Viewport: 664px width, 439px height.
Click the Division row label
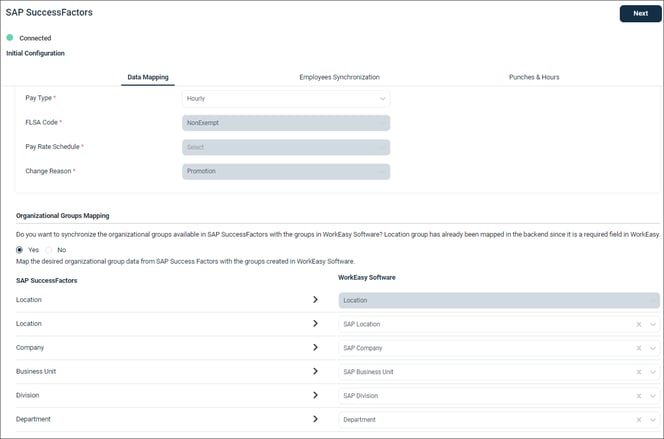[28, 395]
